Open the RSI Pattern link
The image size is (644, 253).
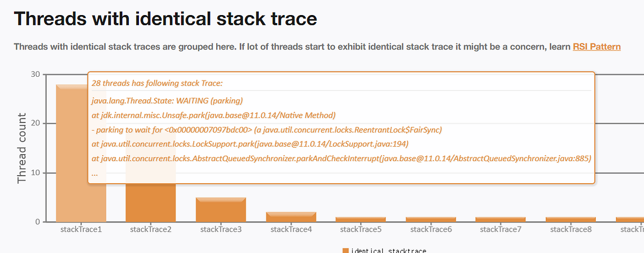tap(597, 47)
